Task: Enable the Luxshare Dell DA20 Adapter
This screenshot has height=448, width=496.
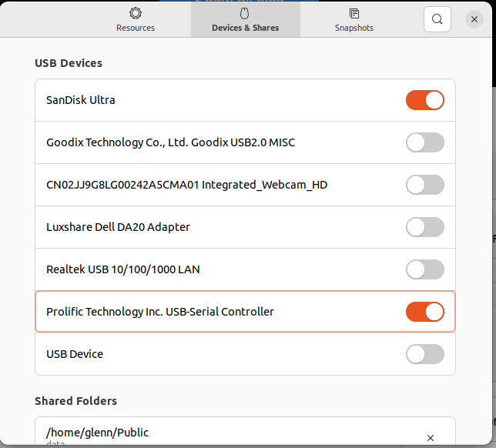Action: pyautogui.click(x=425, y=227)
